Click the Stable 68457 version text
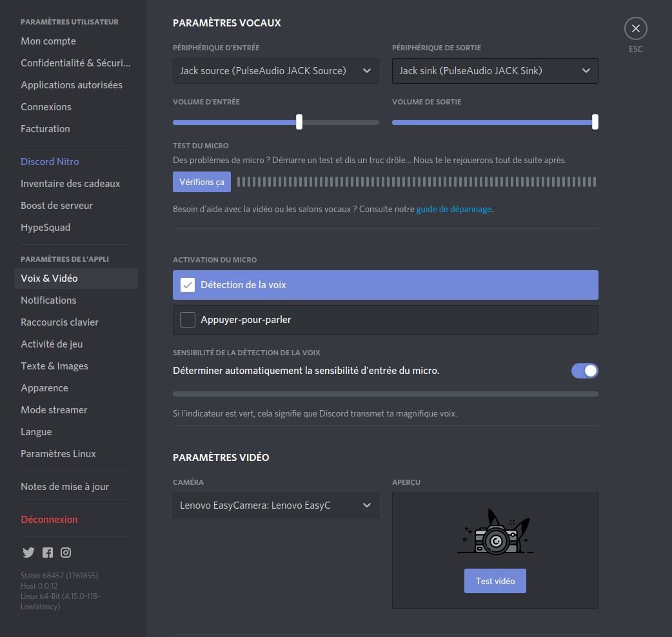Viewport: 672px width, 637px height. 59,575
